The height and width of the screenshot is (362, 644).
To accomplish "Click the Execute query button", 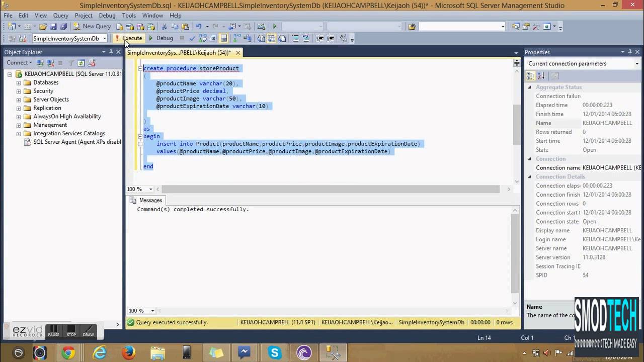I will point(129,38).
